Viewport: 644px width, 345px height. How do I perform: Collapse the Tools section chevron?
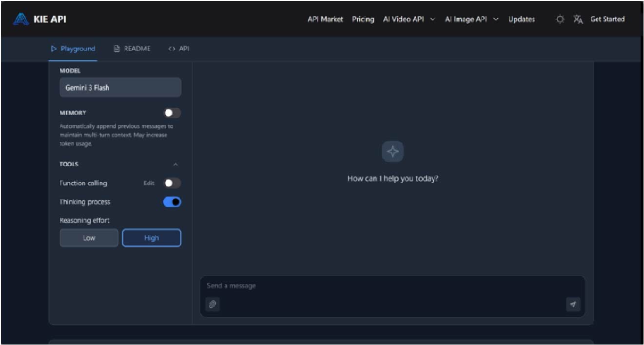pos(176,164)
